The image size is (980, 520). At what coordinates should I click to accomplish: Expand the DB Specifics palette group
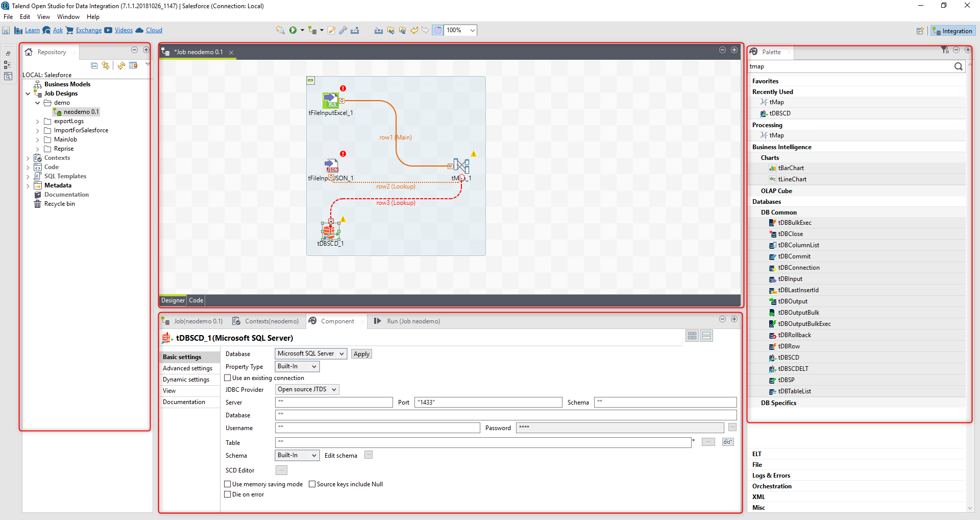(x=778, y=403)
